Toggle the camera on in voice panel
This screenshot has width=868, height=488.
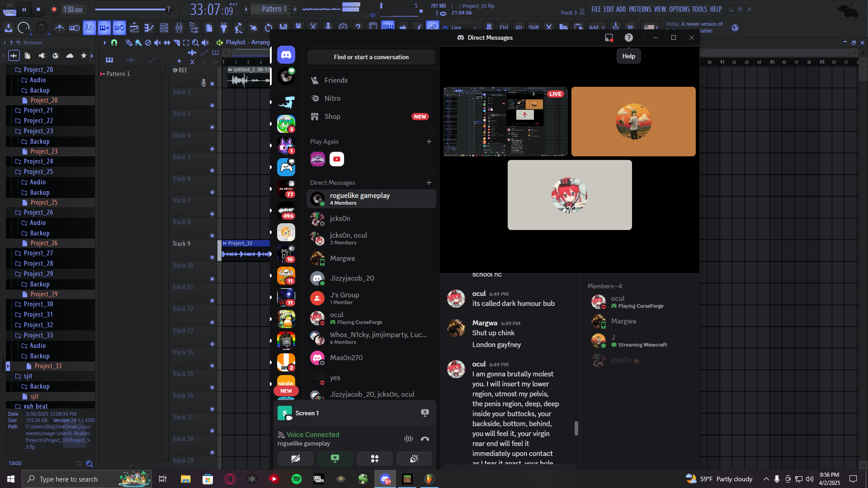(295, 459)
